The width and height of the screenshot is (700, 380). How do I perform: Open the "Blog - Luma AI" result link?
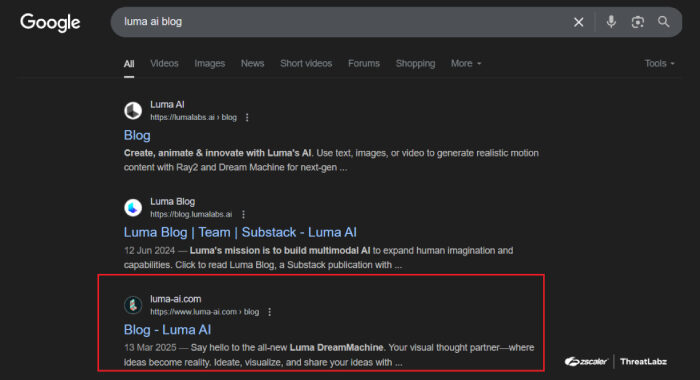(167, 330)
